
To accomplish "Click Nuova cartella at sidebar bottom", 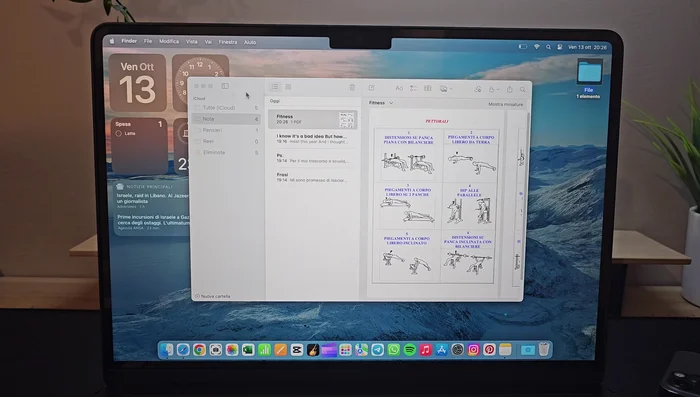I will (x=213, y=296).
